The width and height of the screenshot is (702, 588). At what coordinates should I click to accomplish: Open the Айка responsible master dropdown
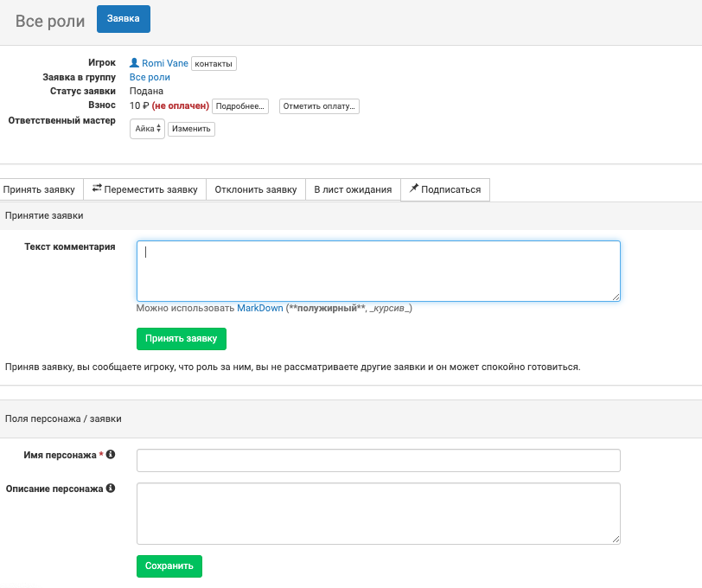(147, 129)
